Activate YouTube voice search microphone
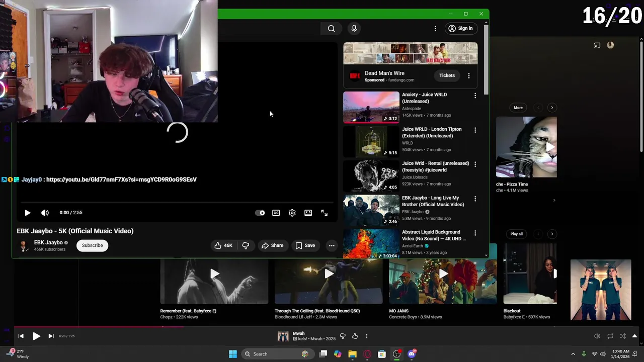This screenshot has height=362, width=644. tap(354, 29)
